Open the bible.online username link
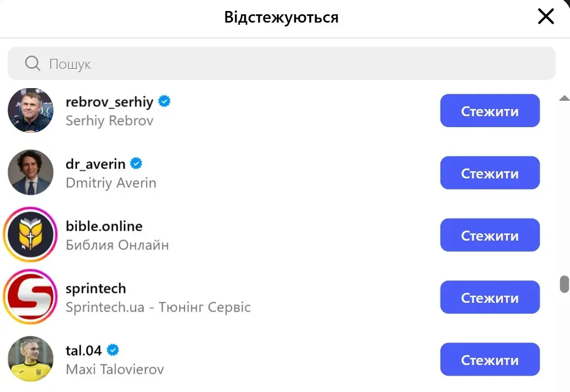Viewport: 570px width, 392px height. point(104,226)
